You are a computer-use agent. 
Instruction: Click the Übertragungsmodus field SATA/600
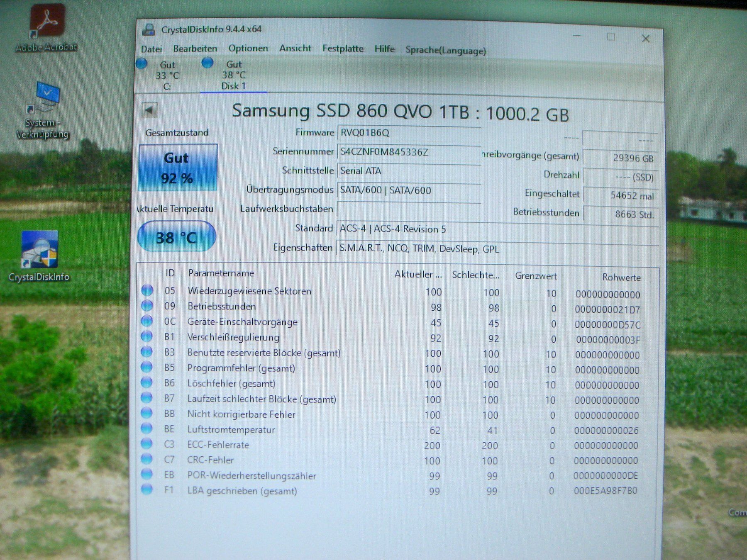tap(409, 190)
